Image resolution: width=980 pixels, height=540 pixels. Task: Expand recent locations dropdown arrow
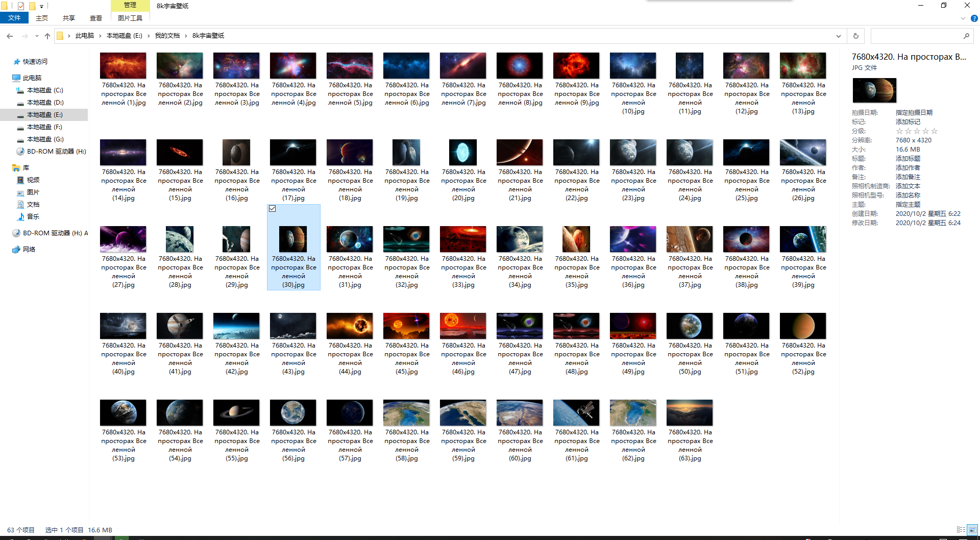click(37, 36)
